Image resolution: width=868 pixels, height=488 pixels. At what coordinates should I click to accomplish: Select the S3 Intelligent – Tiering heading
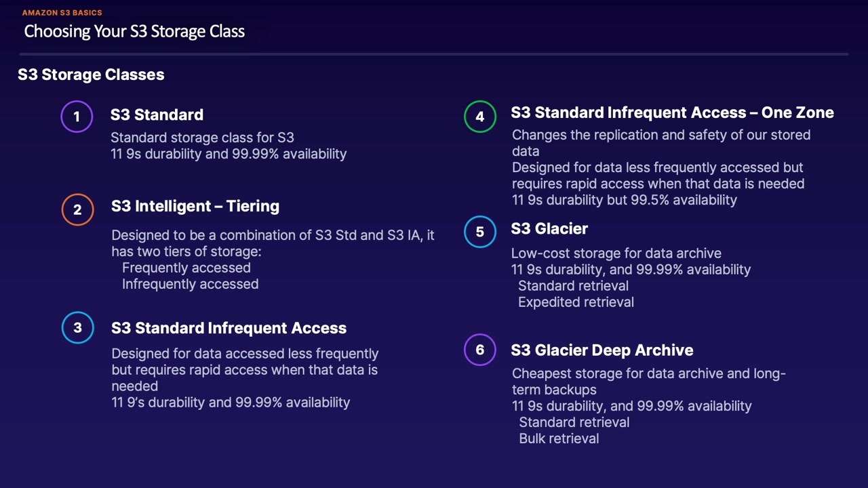[x=195, y=206]
